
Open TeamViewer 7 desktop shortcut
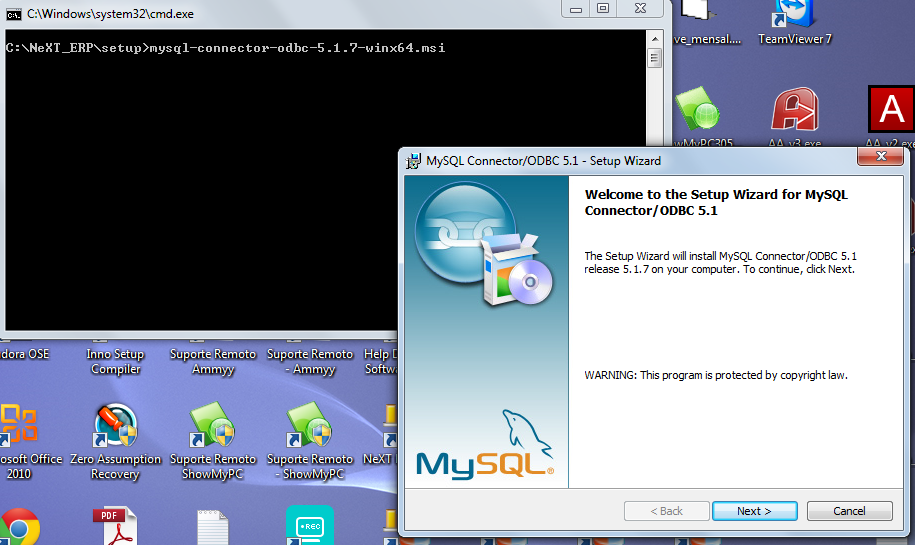coord(794,22)
